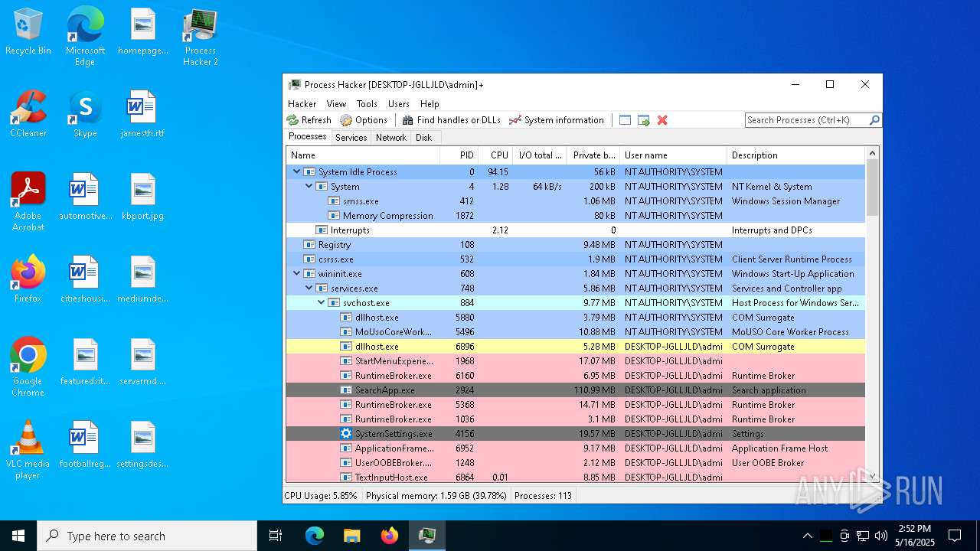Select jamesth.rtf desktop file

pyautogui.click(x=142, y=114)
